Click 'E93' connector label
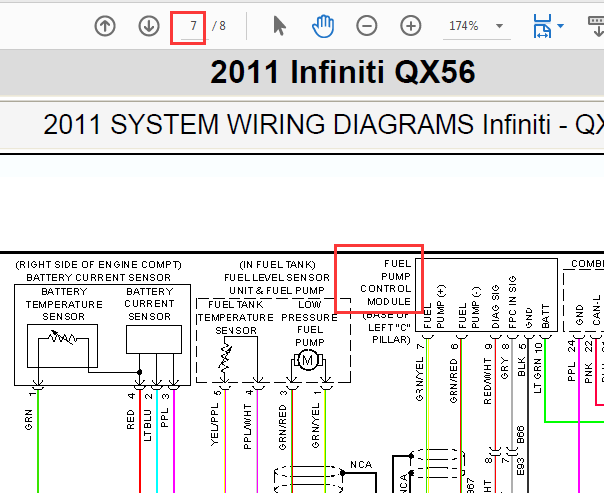The height and width of the screenshot is (493, 604). (x=520, y=466)
